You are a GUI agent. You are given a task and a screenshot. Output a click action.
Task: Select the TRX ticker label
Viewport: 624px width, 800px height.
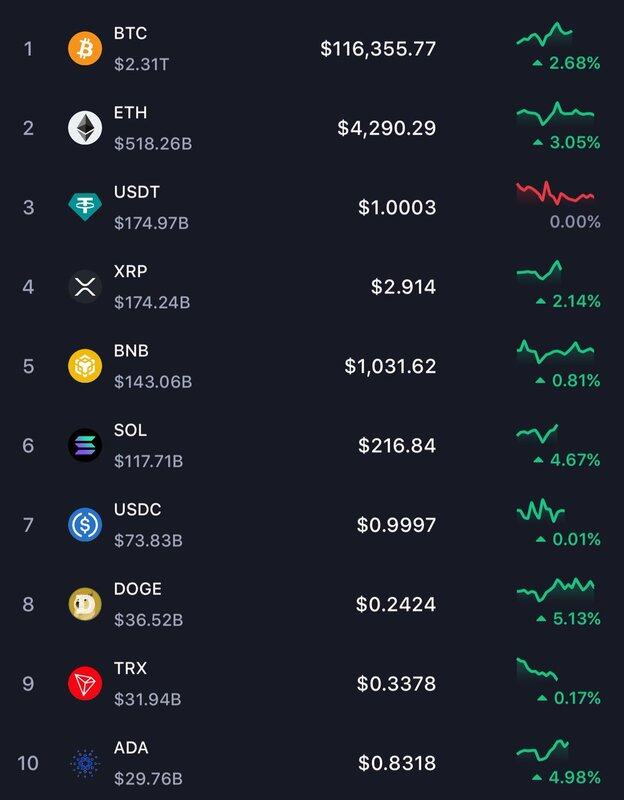131,668
